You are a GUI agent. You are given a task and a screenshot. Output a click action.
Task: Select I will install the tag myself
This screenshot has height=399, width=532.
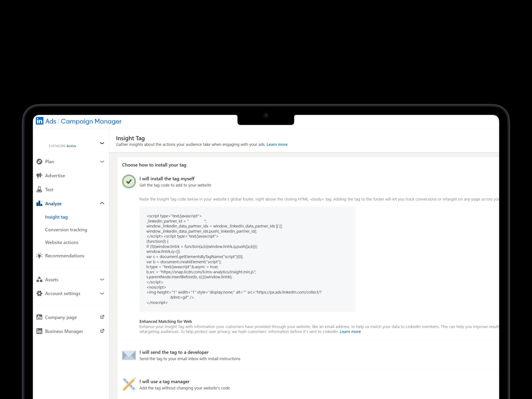(x=167, y=179)
